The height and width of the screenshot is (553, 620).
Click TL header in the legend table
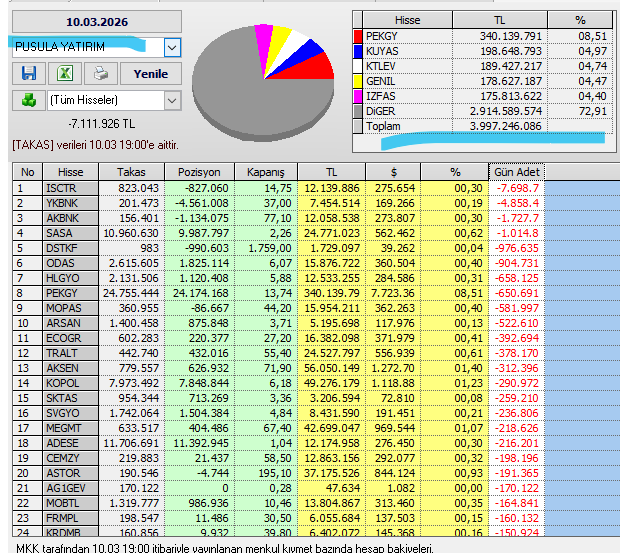[x=500, y=20]
